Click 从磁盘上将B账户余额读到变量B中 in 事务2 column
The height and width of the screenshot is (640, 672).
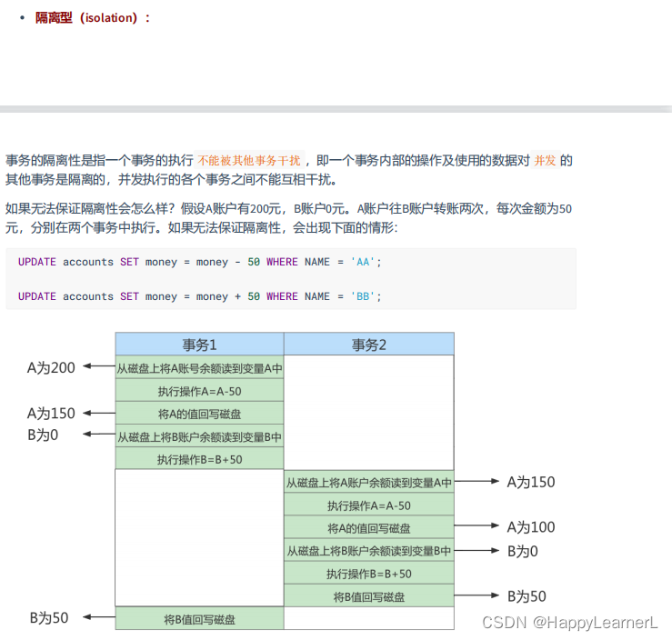coord(369,551)
